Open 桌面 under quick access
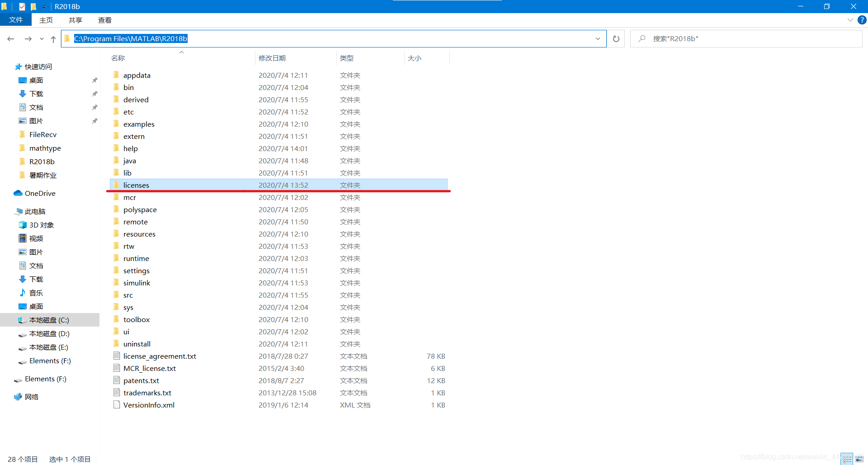 (36, 81)
